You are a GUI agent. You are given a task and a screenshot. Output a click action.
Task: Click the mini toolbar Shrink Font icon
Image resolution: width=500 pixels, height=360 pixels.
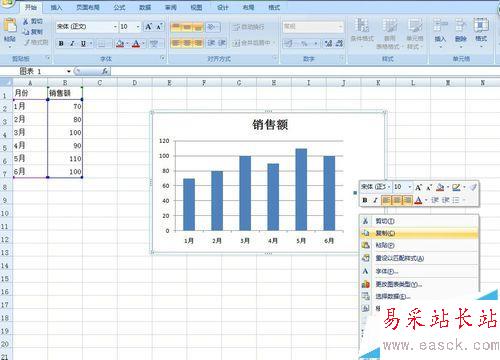pyautogui.click(x=429, y=188)
